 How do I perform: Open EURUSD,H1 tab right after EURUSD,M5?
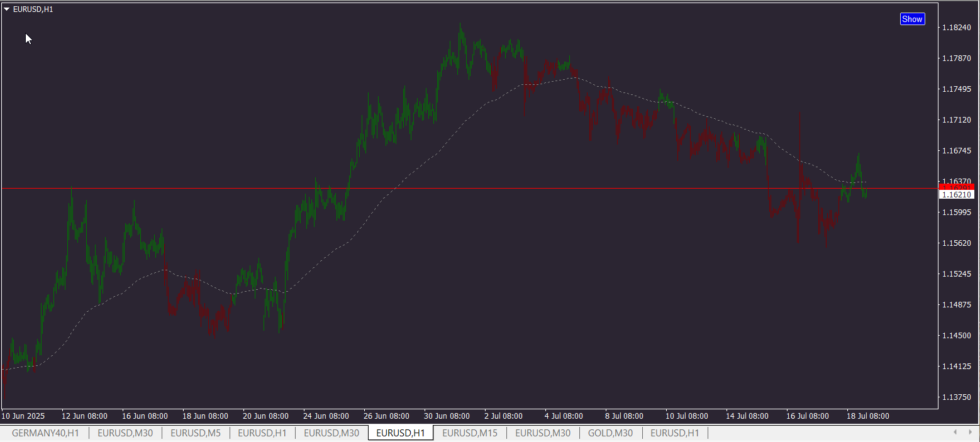point(262,433)
